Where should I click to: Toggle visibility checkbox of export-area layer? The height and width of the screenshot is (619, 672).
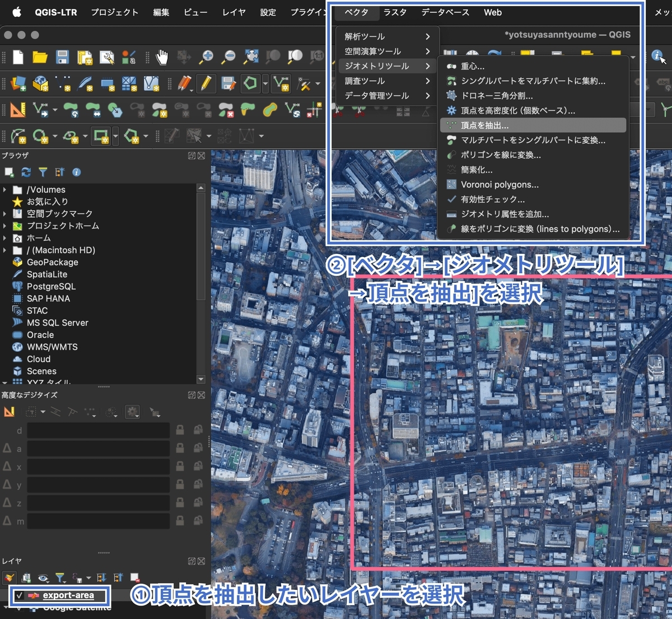pyautogui.click(x=20, y=595)
